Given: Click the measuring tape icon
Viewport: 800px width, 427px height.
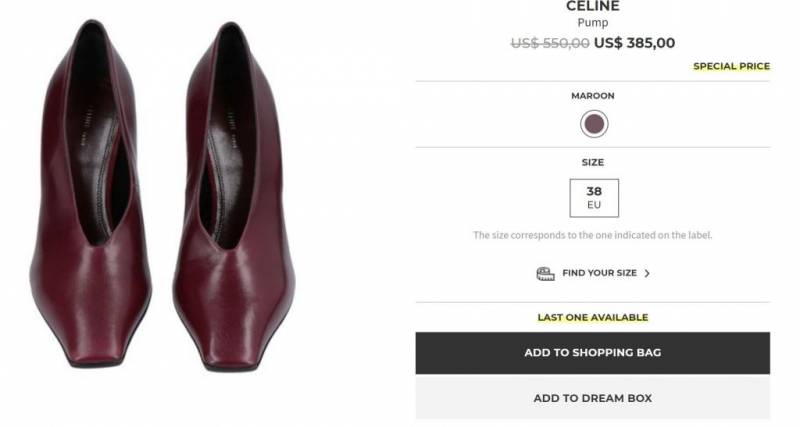Looking at the screenshot, I should (545, 273).
